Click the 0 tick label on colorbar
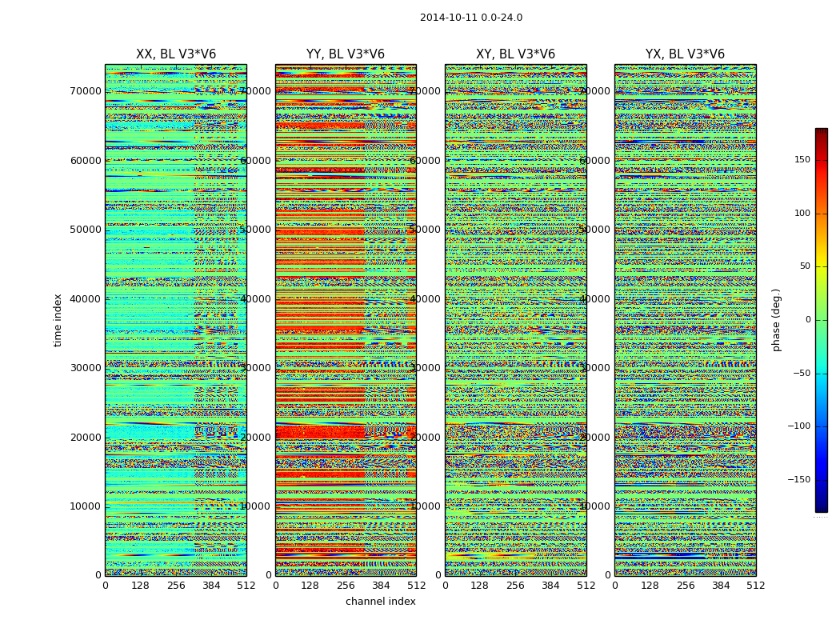 tap(807, 320)
